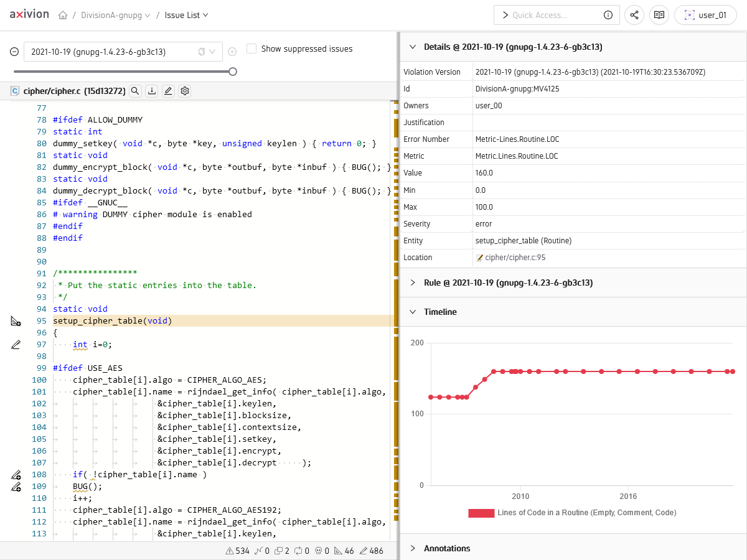The height and width of the screenshot is (560, 747).
Task: Click the Severity value error
Action: pos(484,224)
